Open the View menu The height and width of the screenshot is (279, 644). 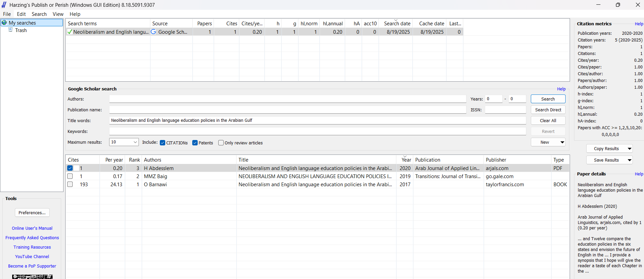[58, 14]
